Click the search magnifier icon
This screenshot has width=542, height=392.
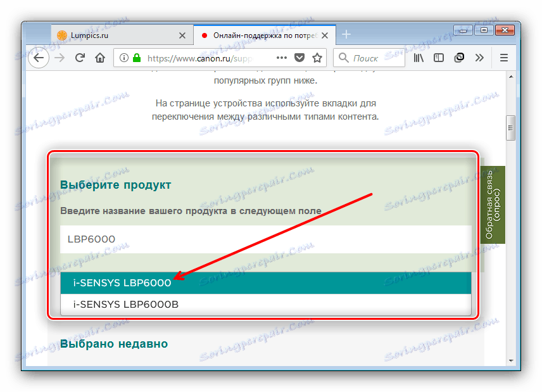click(x=343, y=58)
